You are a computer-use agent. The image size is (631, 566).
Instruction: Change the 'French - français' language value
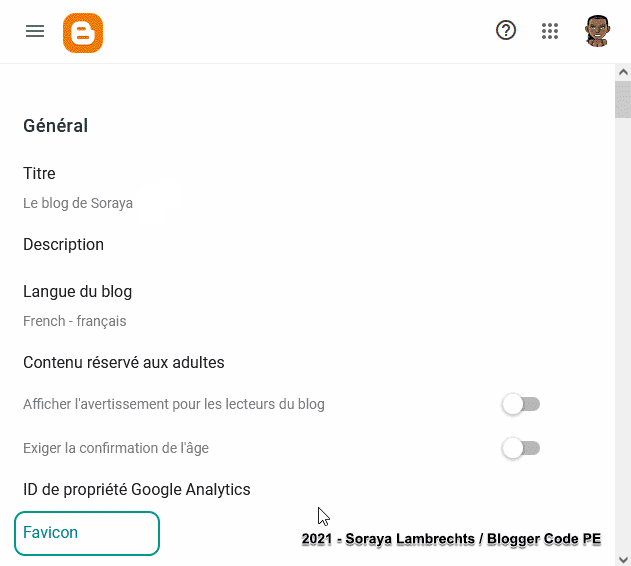tap(75, 321)
